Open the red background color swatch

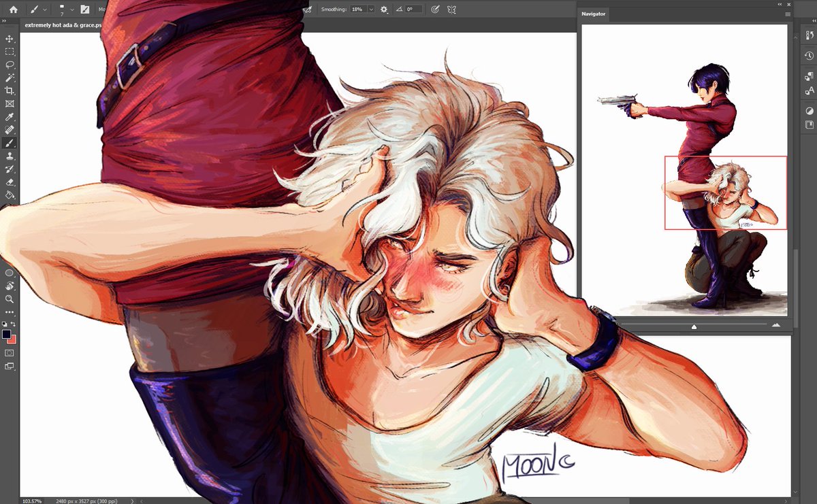pyautogui.click(x=12, y=339)
